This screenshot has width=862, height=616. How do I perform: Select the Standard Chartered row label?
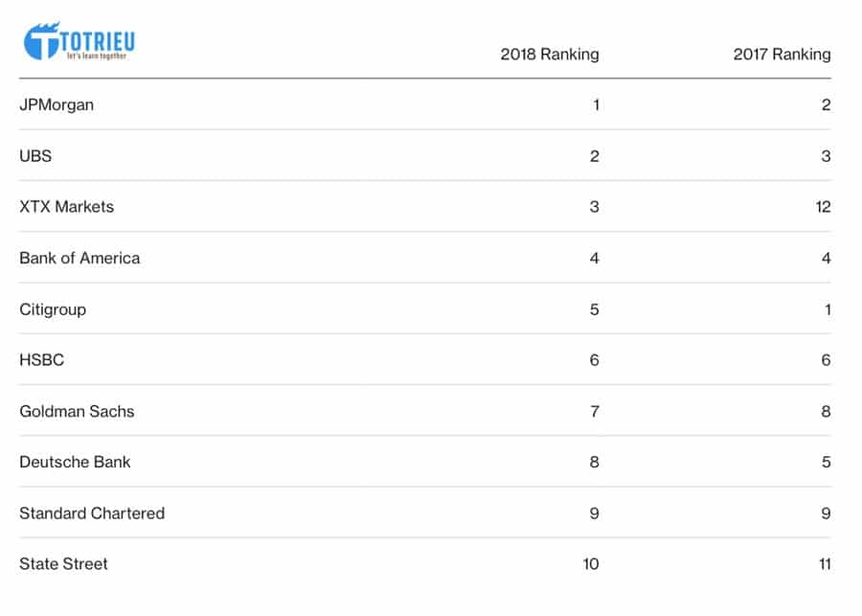[92, 513]
